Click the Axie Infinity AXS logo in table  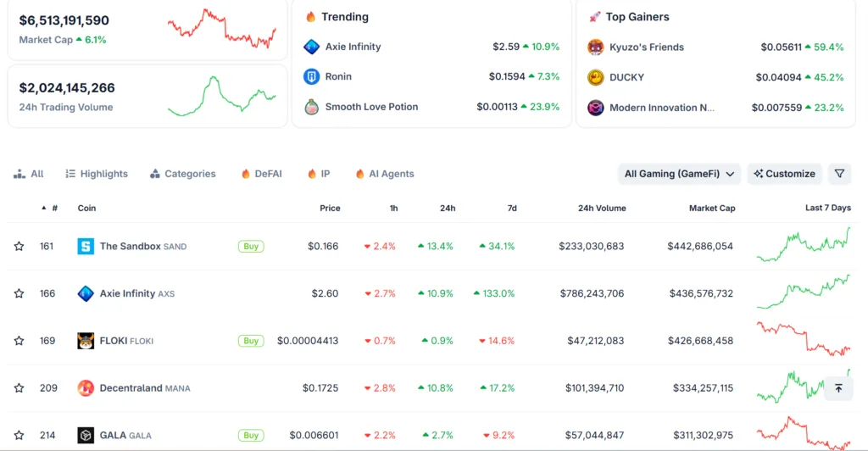coord(86,293)
